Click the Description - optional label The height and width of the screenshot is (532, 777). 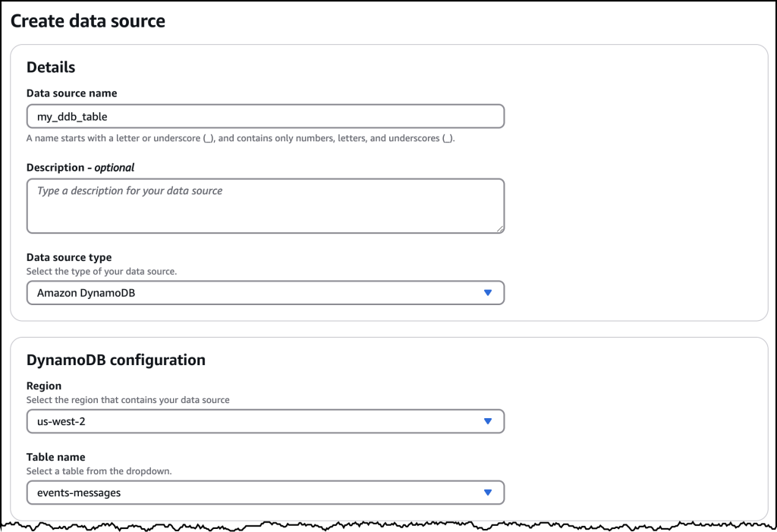tap(80, 167)
